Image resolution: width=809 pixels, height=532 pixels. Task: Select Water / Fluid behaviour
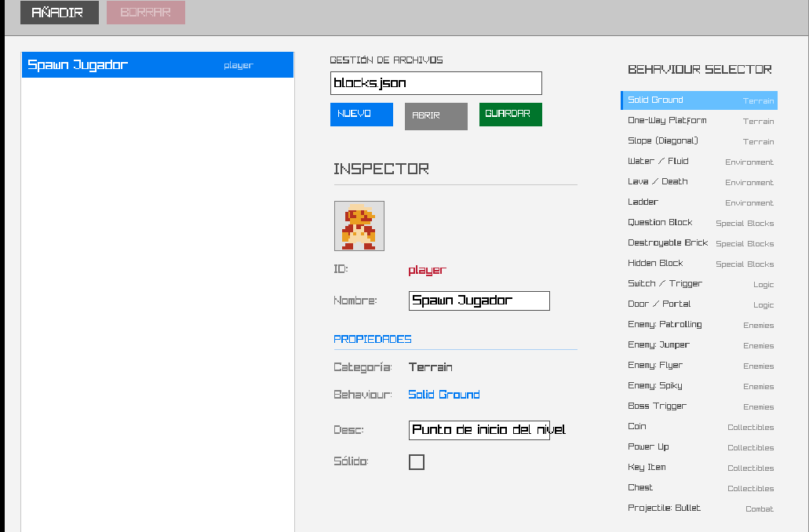[699, 162]
